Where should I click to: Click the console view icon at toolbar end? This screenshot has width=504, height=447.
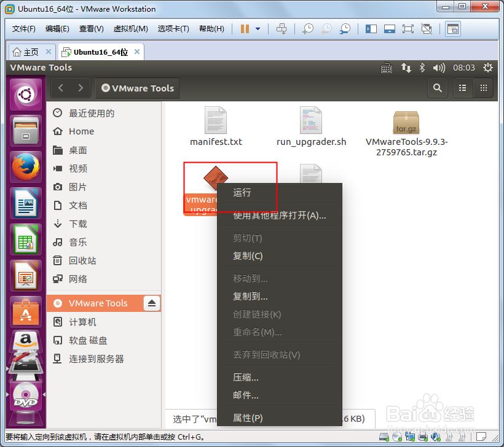click(x=453, y=29)
